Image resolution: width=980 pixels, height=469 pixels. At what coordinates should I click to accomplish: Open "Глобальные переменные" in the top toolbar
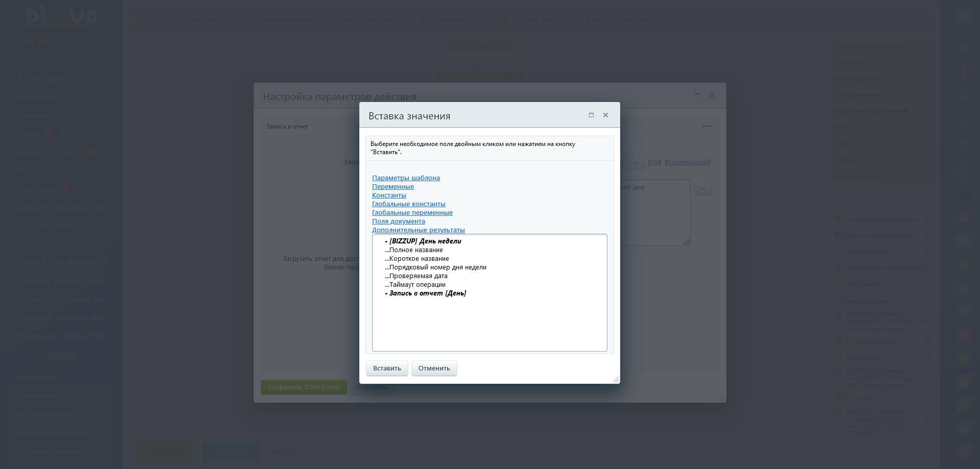[273, 19]
